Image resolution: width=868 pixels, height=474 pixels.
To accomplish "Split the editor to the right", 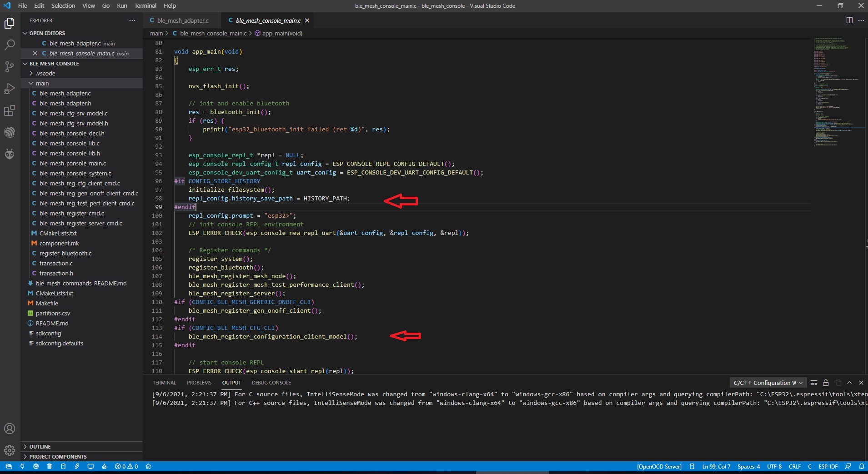I will tap(849, 20).
